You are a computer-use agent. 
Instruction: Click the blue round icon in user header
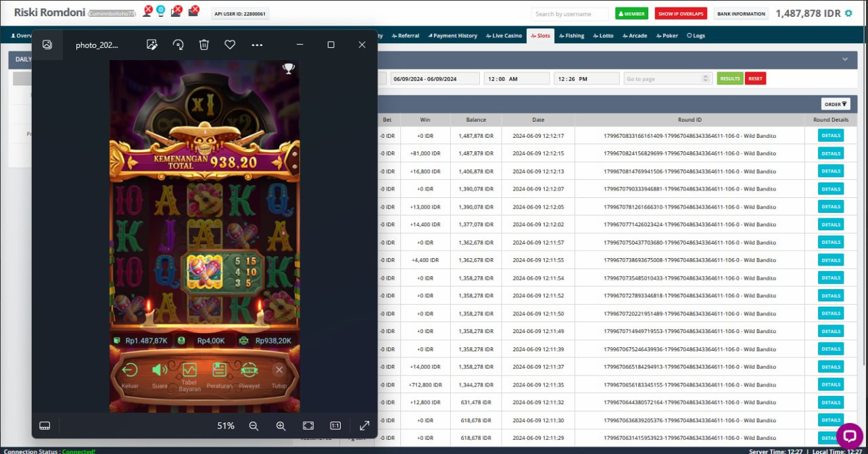coord(161,10)
